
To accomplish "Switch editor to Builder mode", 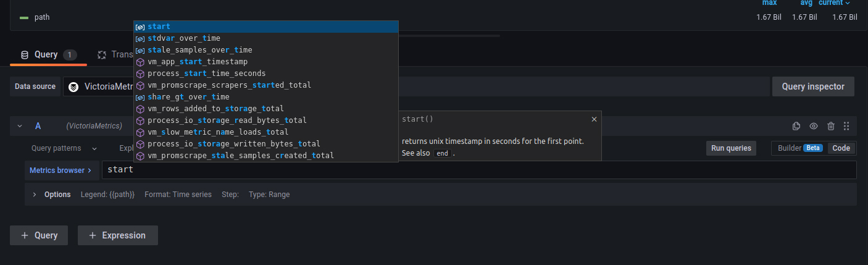I will [x=798, y=148].
